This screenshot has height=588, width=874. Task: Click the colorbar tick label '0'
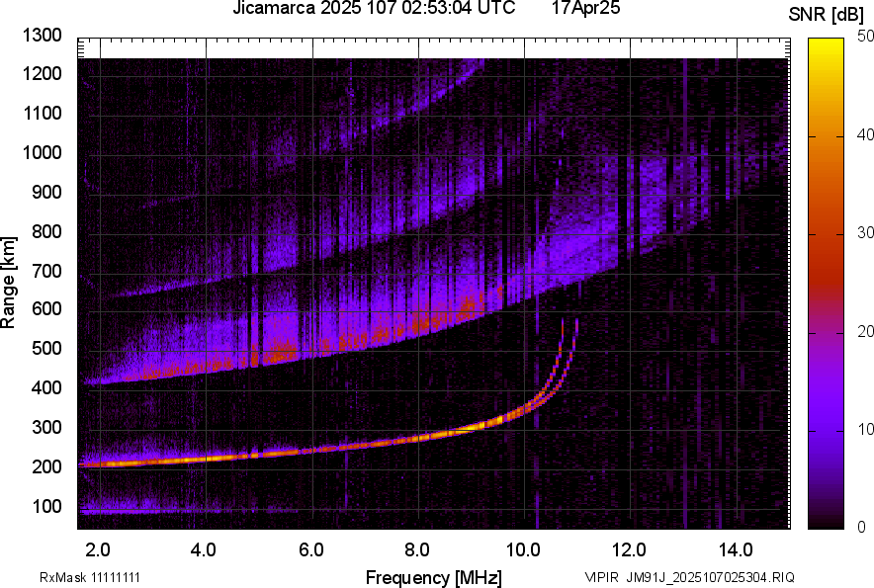tap(862, 527)
